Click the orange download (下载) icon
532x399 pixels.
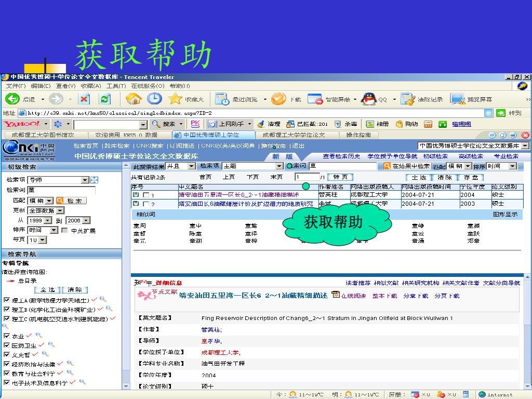pyautogui.click(x=278, y=99)
